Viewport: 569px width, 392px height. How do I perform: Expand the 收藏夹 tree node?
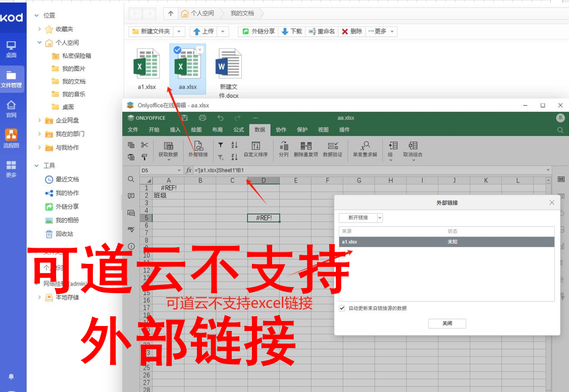click(x=39, y=29)
